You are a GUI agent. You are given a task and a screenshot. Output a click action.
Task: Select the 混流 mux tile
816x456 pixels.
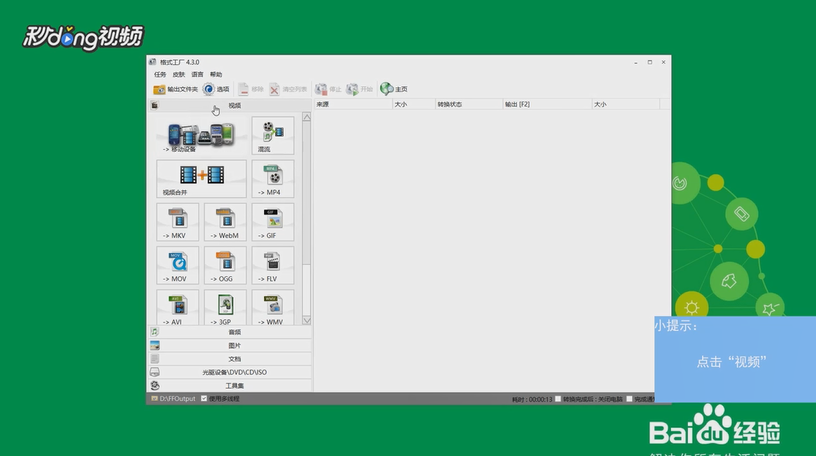point(273,135)
